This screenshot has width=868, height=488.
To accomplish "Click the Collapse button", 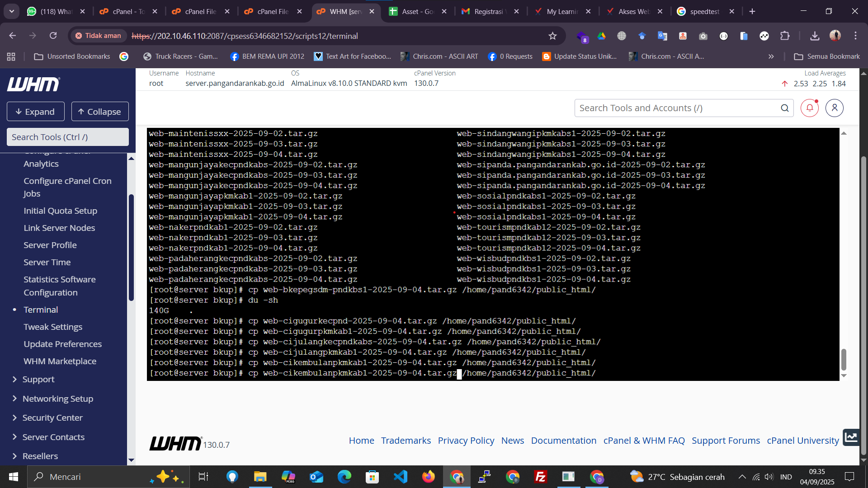I will 99,112.
